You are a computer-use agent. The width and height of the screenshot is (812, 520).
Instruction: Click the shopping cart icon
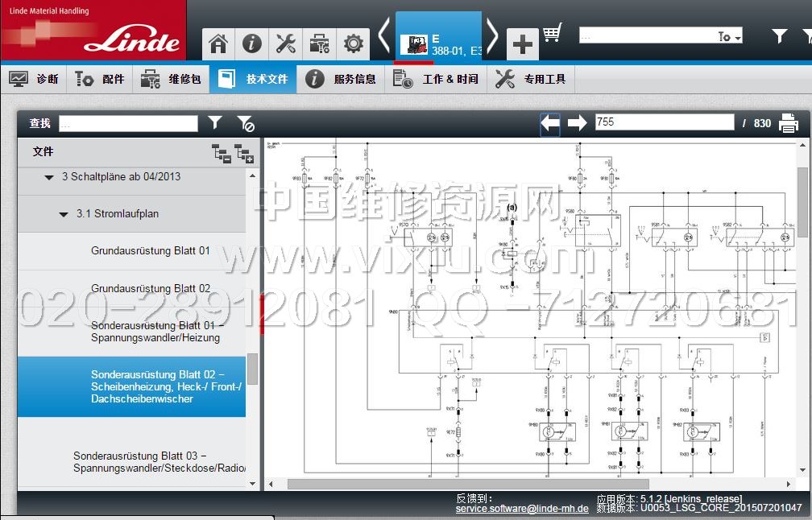552,34
